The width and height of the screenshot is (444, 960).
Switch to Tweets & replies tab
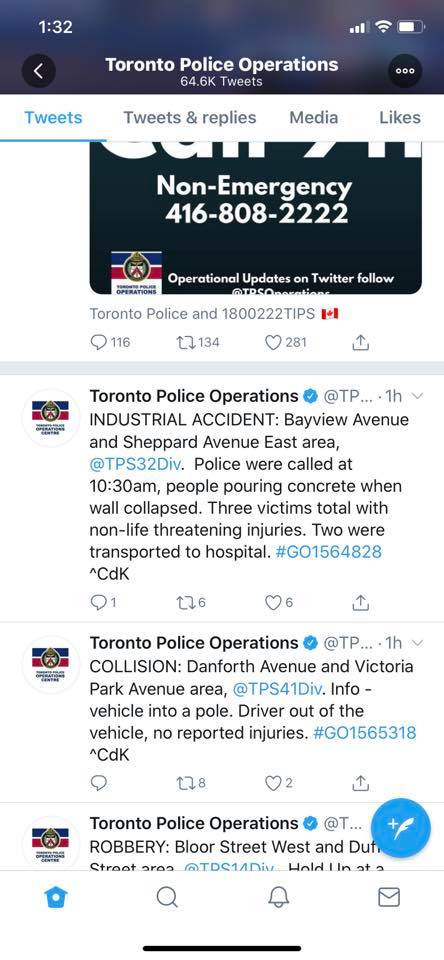point(190,118)
